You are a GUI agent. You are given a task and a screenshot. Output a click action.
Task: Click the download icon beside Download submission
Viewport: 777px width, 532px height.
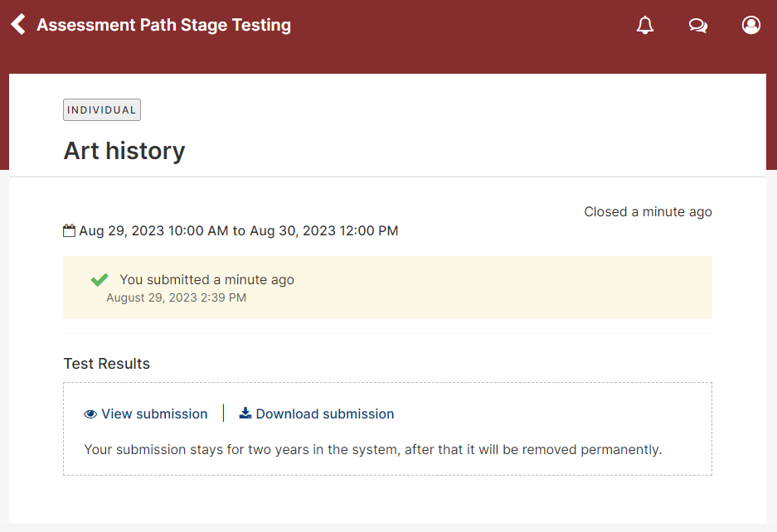coord(245,414)
